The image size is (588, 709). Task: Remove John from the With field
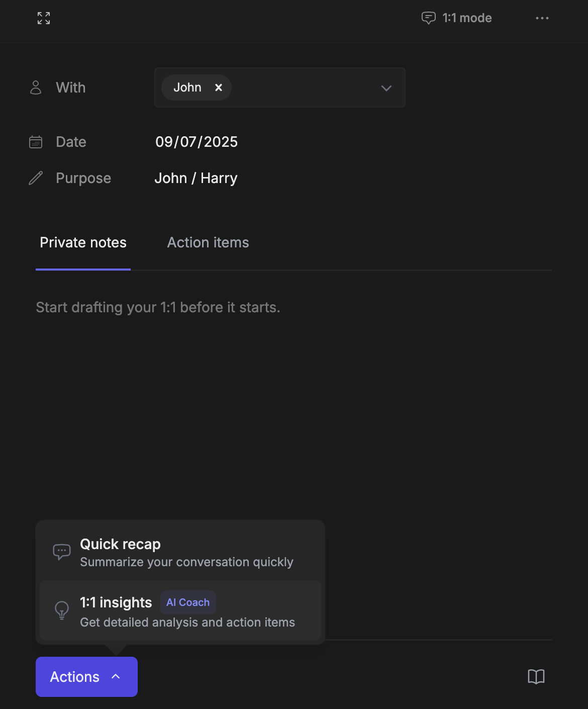[x=219, y=87]
